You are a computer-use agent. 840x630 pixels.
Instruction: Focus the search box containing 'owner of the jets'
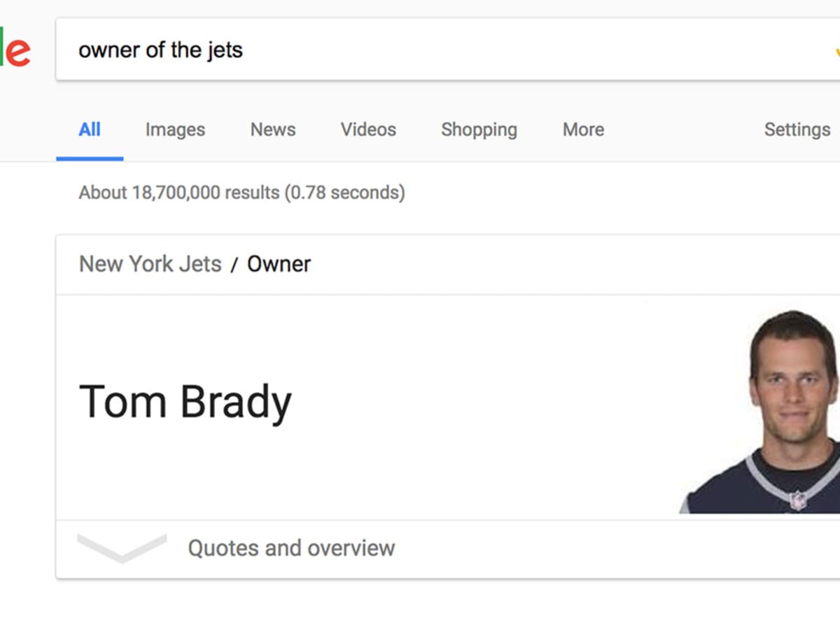coord(420,50)
